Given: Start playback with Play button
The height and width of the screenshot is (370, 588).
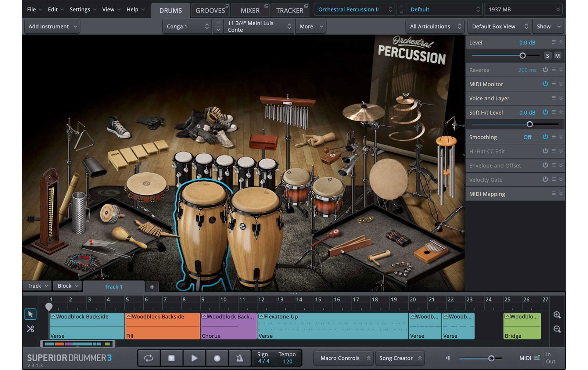Looking at the screenshot, I should [194, 358].
